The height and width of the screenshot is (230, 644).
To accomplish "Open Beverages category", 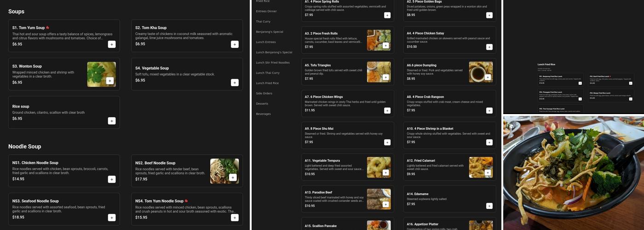I will pyautogui.click(x=264, y=114).
